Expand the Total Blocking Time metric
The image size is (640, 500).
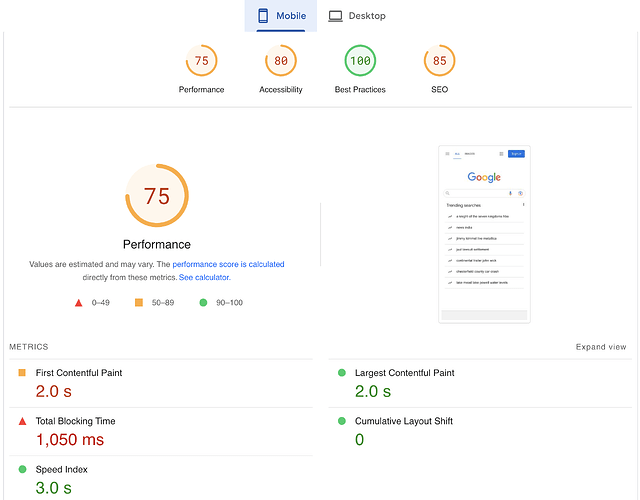[161, 431]
